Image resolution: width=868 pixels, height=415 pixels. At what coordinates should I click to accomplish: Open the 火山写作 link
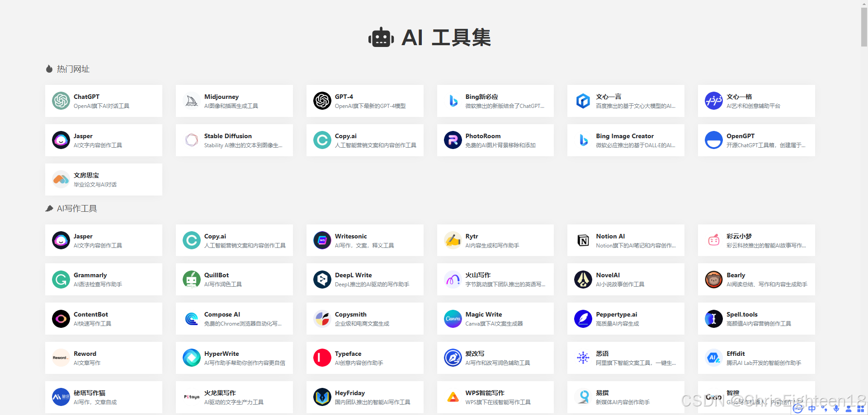pos(495,280)
